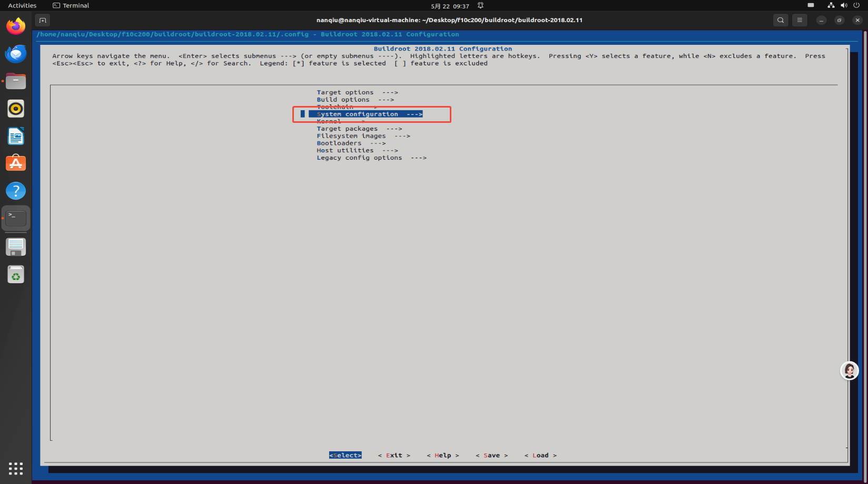
Task: Select Legacy config options submenu
Action: 372,158
